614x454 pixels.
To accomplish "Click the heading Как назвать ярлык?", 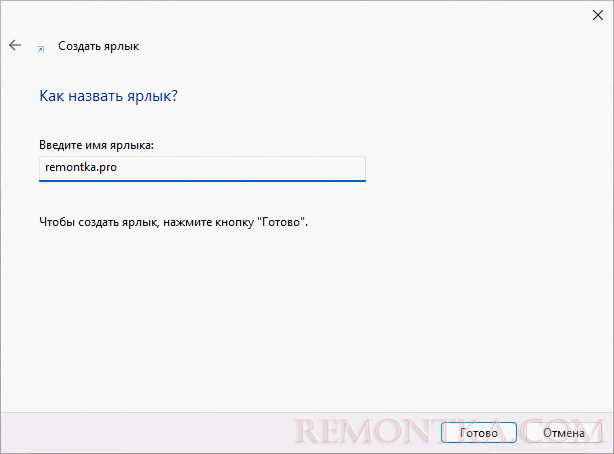I will pos(108,96).
